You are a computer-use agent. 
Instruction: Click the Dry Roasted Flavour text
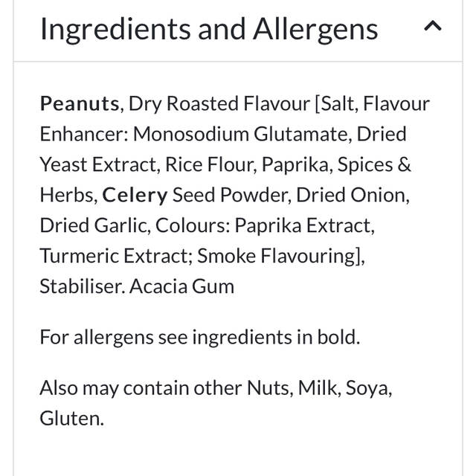click(219, 103)
